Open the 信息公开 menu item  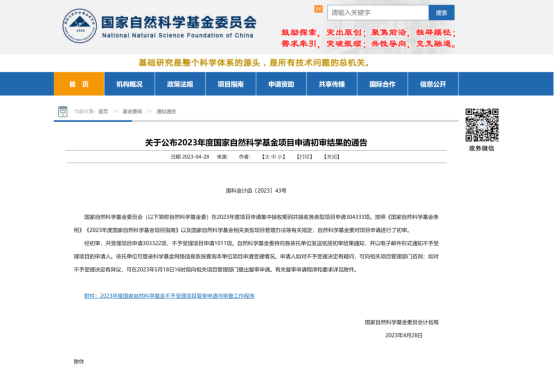click(433, 84)
